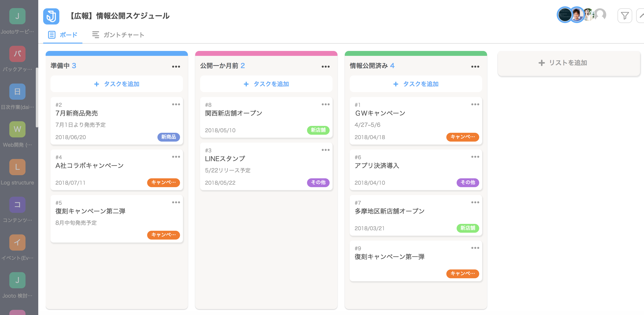Open the バックアッ… project icon
Viewport: 644px width, 315px height.
(x=17, y=54)
